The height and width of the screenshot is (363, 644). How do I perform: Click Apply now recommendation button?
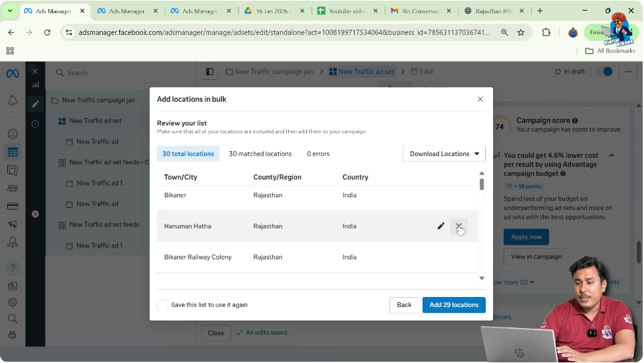pos(526,237)
